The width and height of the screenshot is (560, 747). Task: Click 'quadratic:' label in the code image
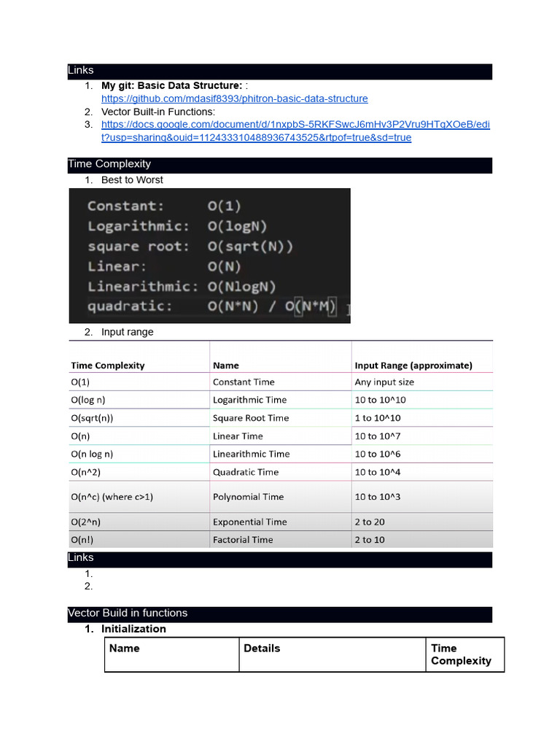(x=130, y=306)
